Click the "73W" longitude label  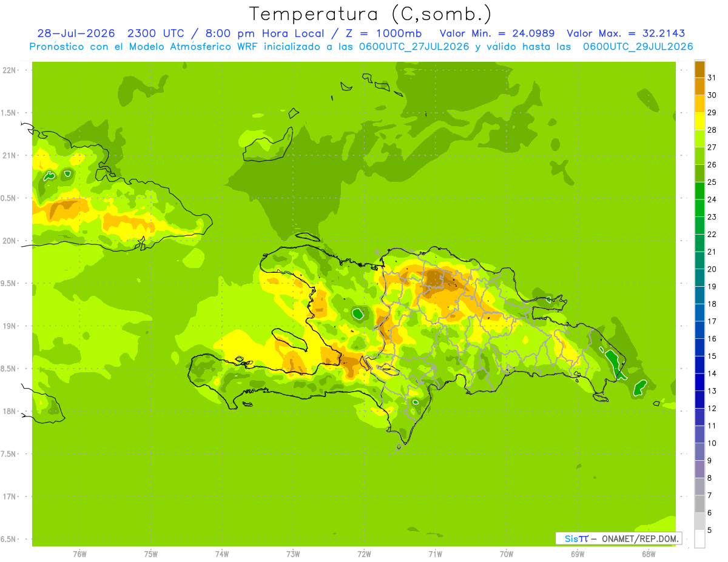coord(293,554)
